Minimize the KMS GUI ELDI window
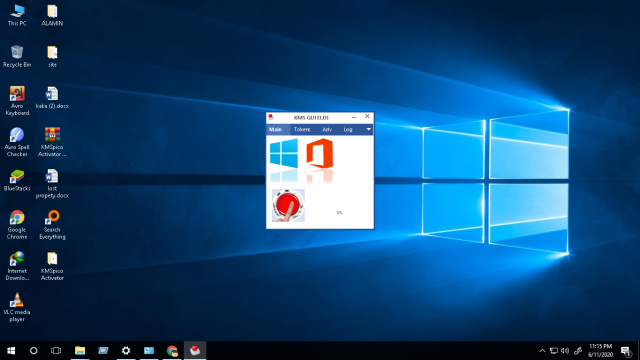Image resolution: width=640 pixels, height=360 pixels. pos(354,117)
